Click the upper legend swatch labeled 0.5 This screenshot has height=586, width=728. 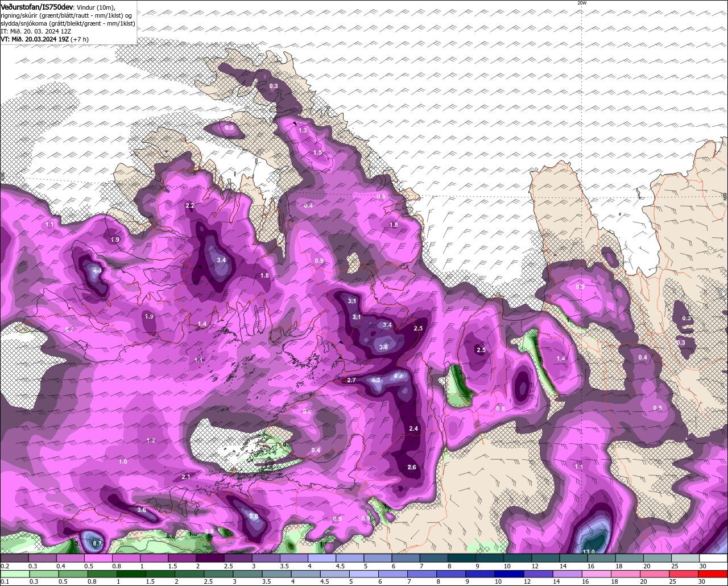[x=98, y=558]
